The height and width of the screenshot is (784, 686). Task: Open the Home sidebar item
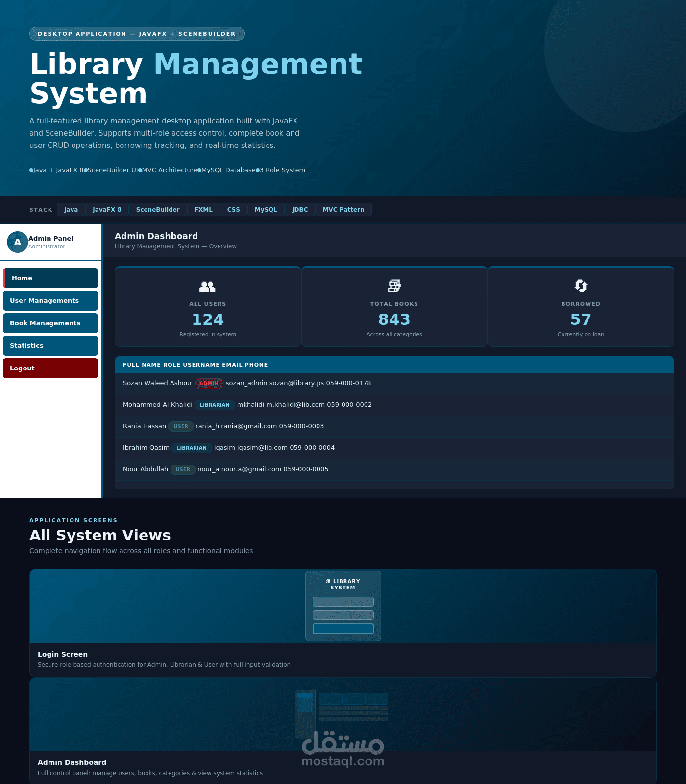tap(50, 278)
